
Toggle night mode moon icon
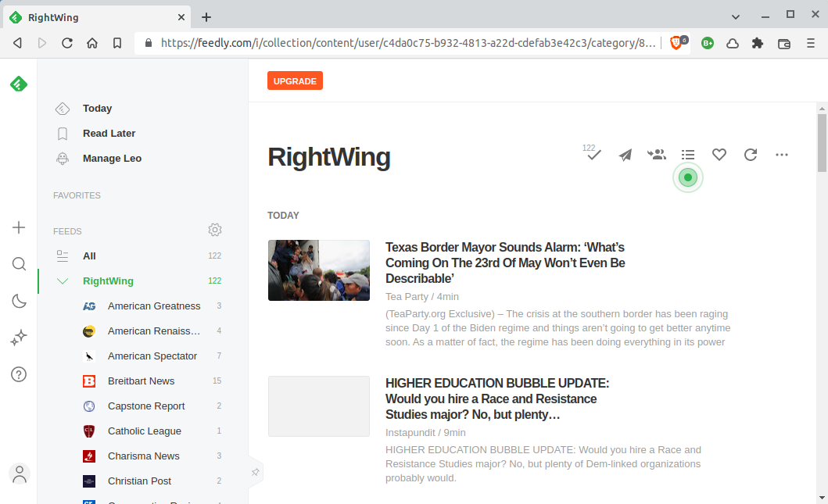(19, 301)
